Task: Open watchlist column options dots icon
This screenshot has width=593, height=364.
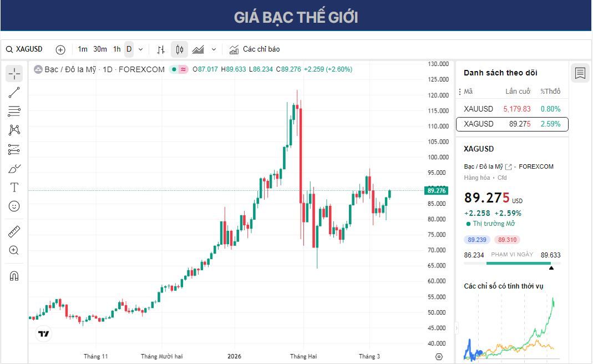Action: 459,92
